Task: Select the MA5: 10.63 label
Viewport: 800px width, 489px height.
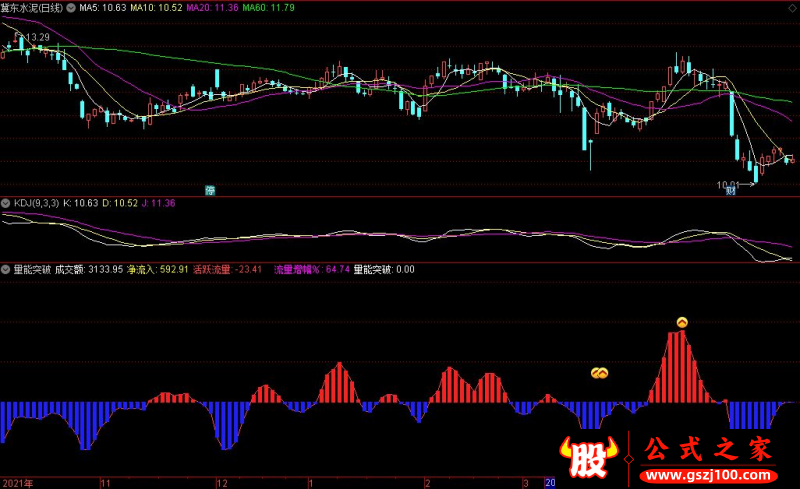Action: pyautogui.click(x=103, y=8)
